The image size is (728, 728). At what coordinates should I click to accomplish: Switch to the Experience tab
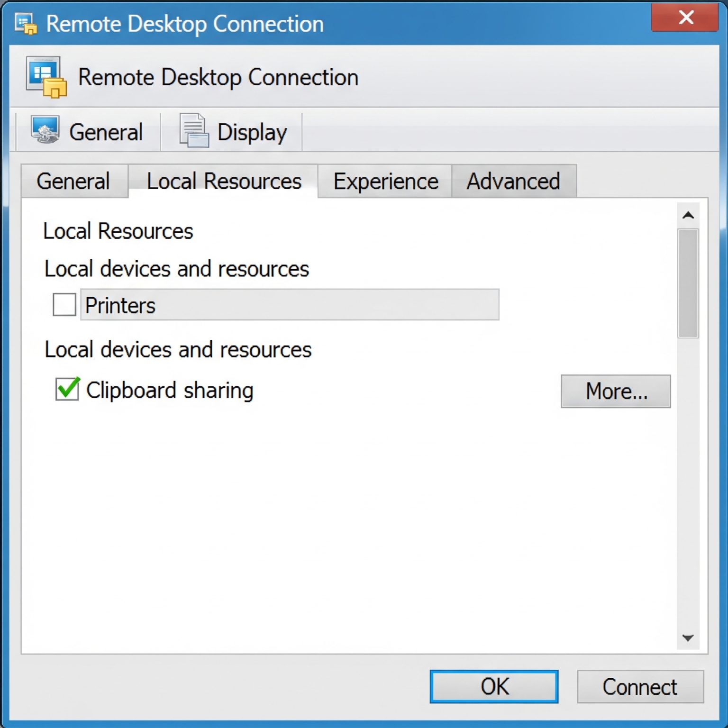[x=385, y=181]
